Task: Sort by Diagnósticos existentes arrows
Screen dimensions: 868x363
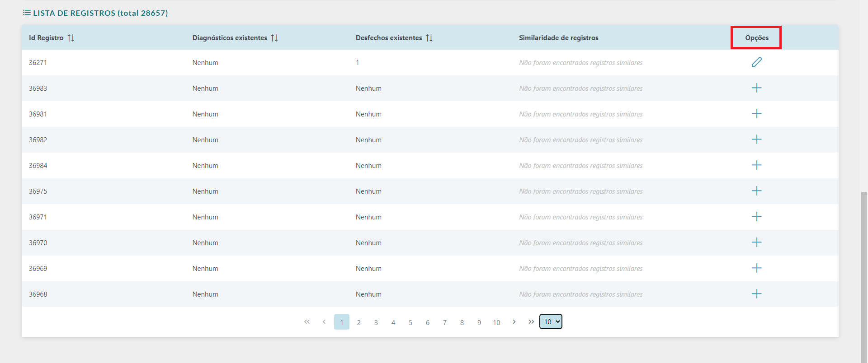Action: click(x=274, y=38)
